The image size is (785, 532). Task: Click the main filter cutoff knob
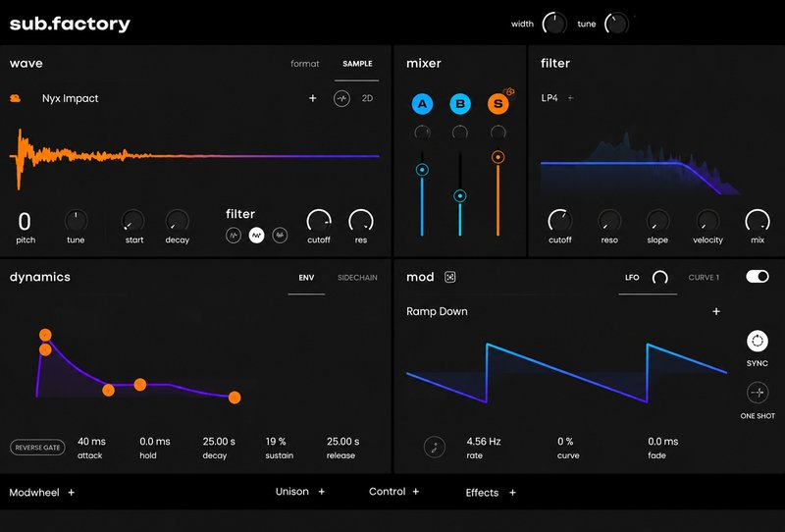[559, 221]
